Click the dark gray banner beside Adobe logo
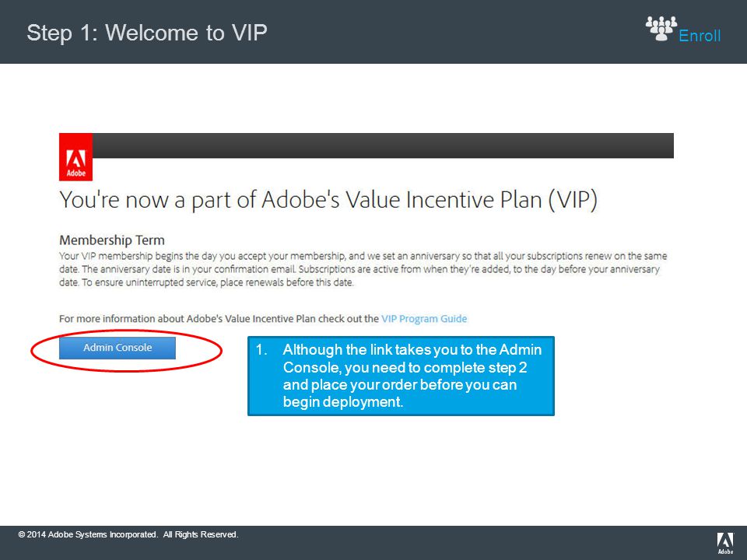This screenshot has width=747, height=560. [x=383, y=145]
